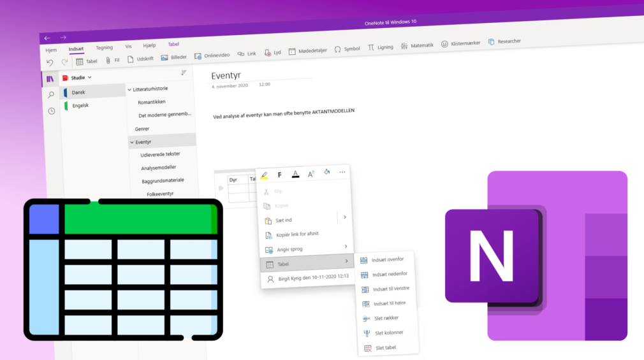Choose Kopiér link for afsnit
This screenshot has width=644, height=360.
[297, 234]
